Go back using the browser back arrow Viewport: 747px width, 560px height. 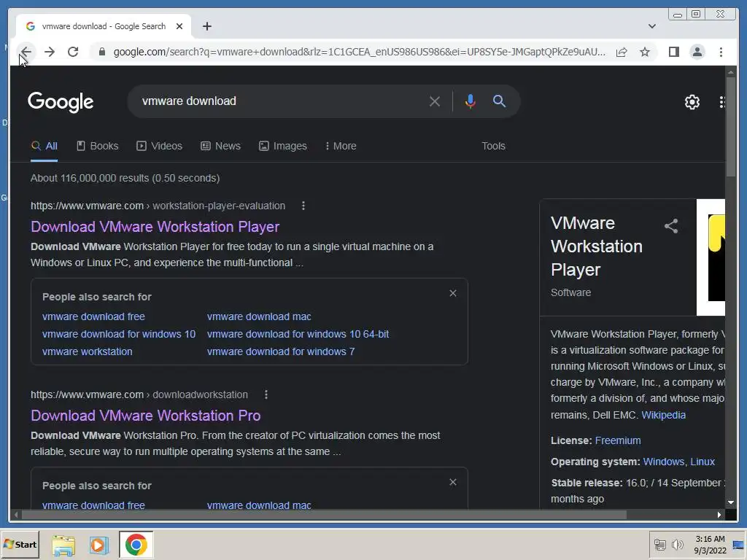tap(26, 52)
